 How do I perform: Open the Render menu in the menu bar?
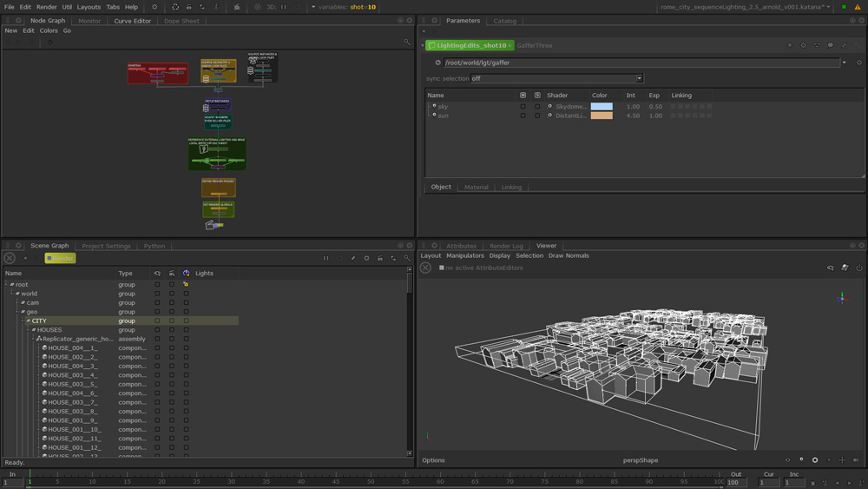tap(47, 7)
